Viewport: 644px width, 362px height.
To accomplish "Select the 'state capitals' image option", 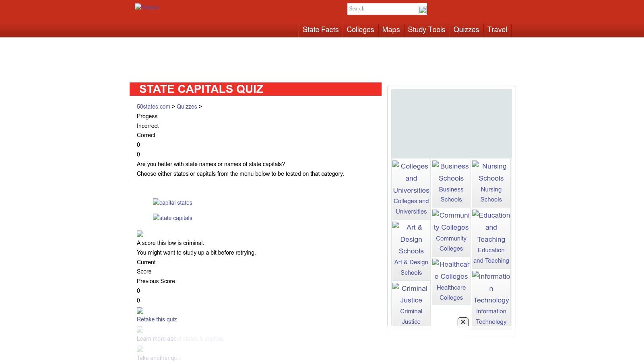I will click(172, 218).
